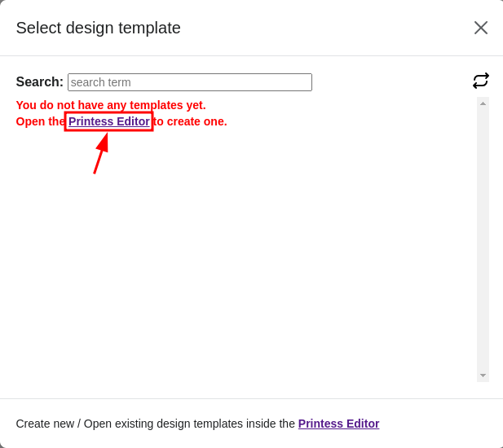Close the Select design template dialog
503x448 pixels.
(481, 28)
